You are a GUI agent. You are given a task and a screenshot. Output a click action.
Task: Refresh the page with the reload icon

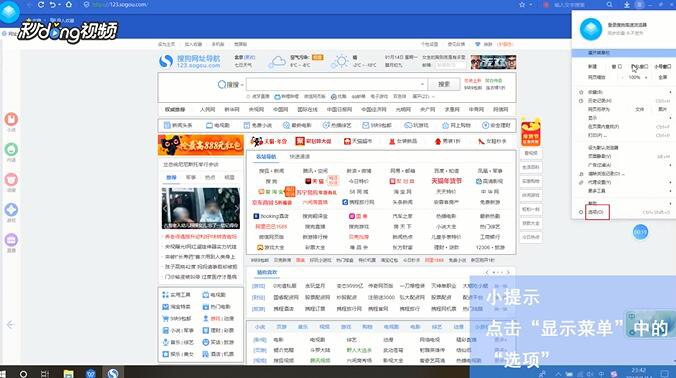pos(41,5)
